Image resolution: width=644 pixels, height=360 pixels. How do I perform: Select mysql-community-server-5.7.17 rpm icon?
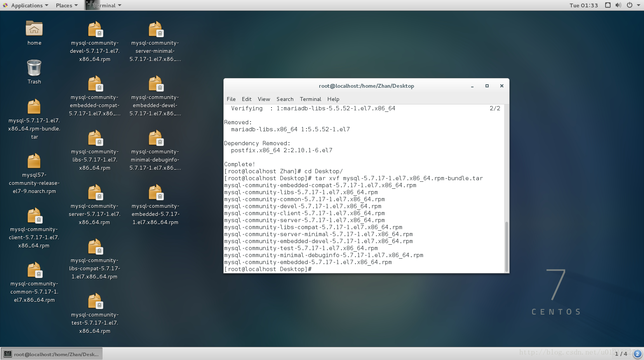click(x=95, y=192)
